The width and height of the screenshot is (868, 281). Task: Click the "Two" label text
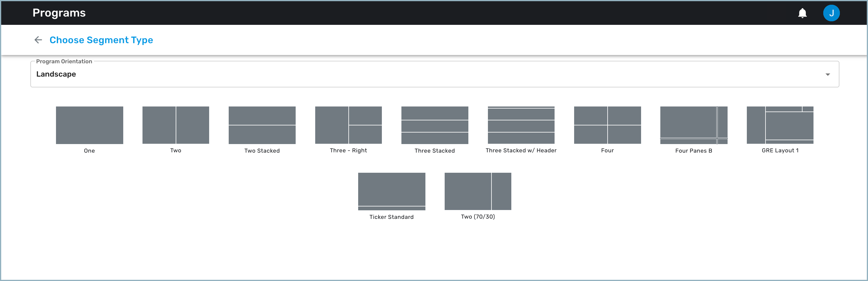(176, 151)
